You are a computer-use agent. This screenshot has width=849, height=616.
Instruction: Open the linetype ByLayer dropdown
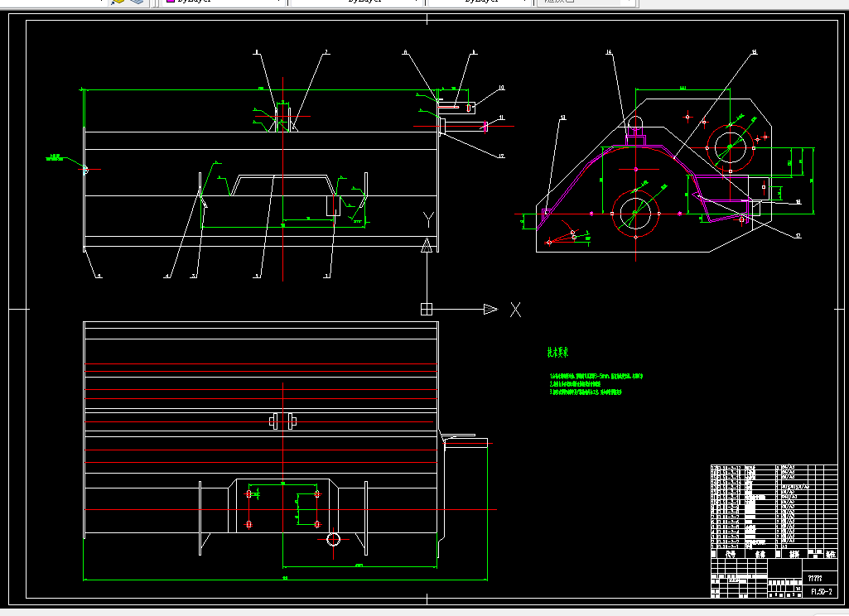pyautogui.click(x=356, y=2)
